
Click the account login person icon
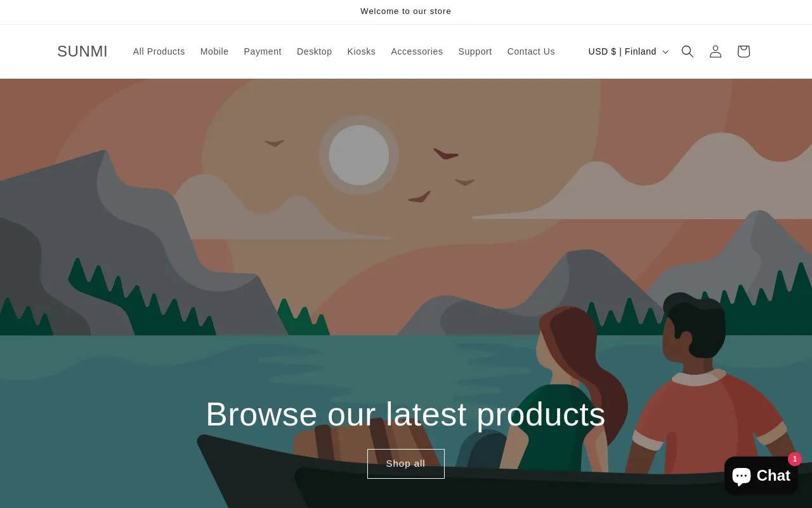pyautogui.click(x=715, y=51)
